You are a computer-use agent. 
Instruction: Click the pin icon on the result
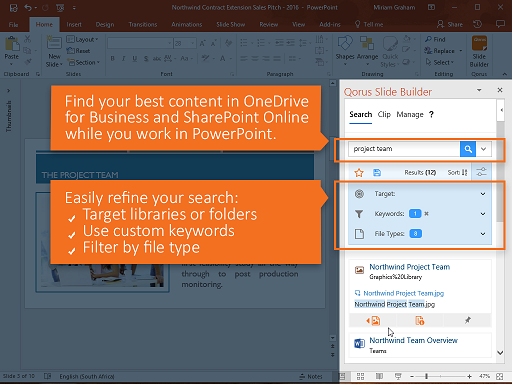tap(468, 320)
